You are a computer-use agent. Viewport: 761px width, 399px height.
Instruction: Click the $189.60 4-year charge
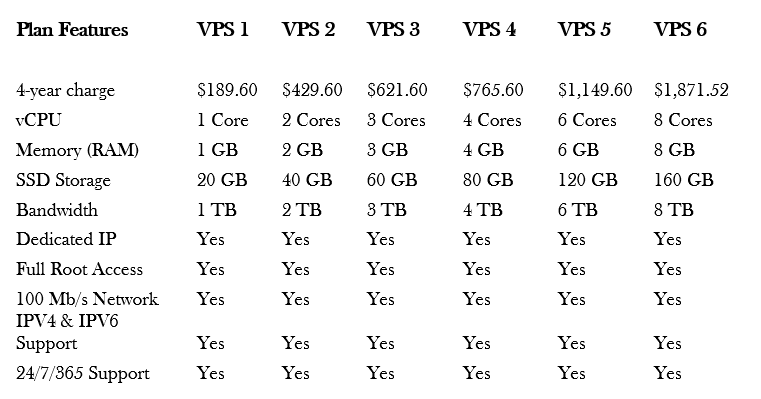click(x=227, y=90)
